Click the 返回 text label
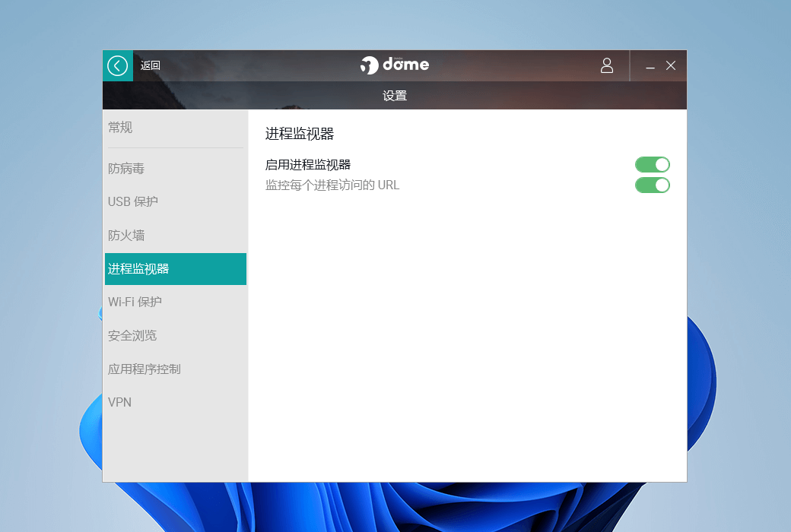The height and width of the screenshot is (532, 791). coord(151,66)
